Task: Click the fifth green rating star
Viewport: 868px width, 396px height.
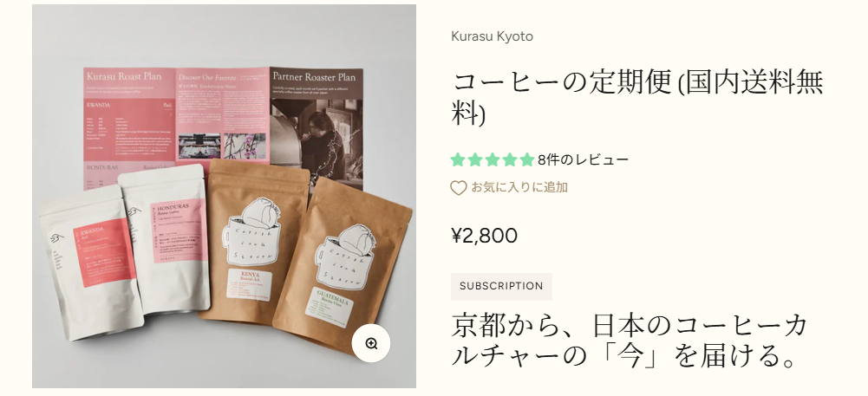Action: coord(527,159)
